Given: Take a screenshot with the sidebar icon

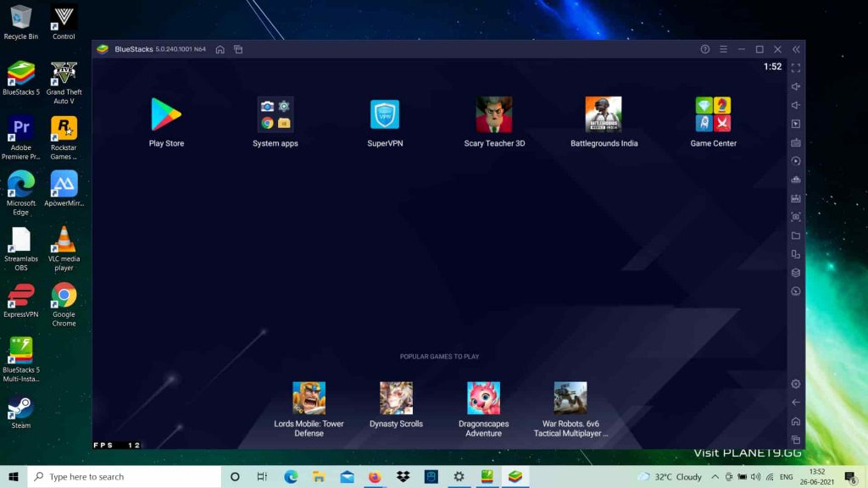Looking at the screenshot, I should (x=796, y=217).
